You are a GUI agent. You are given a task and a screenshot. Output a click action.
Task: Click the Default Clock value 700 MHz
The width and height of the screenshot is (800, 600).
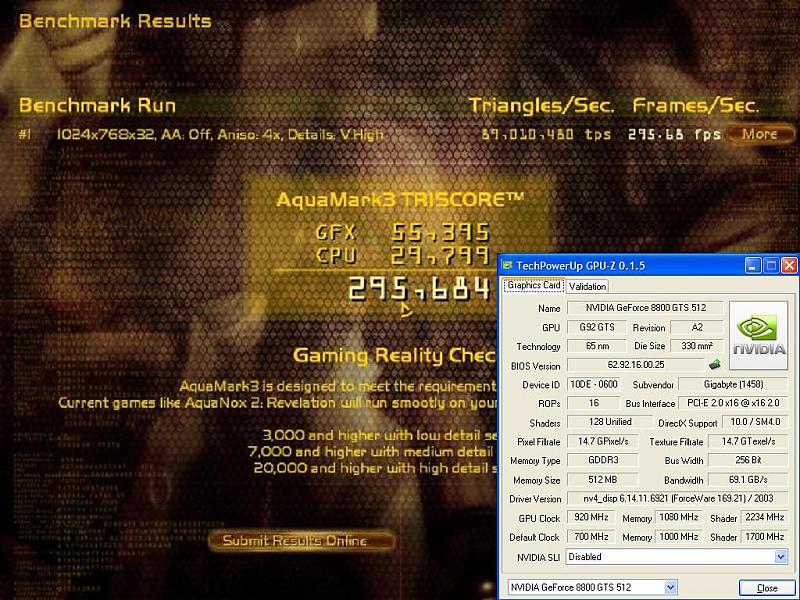tap(591, 537)
